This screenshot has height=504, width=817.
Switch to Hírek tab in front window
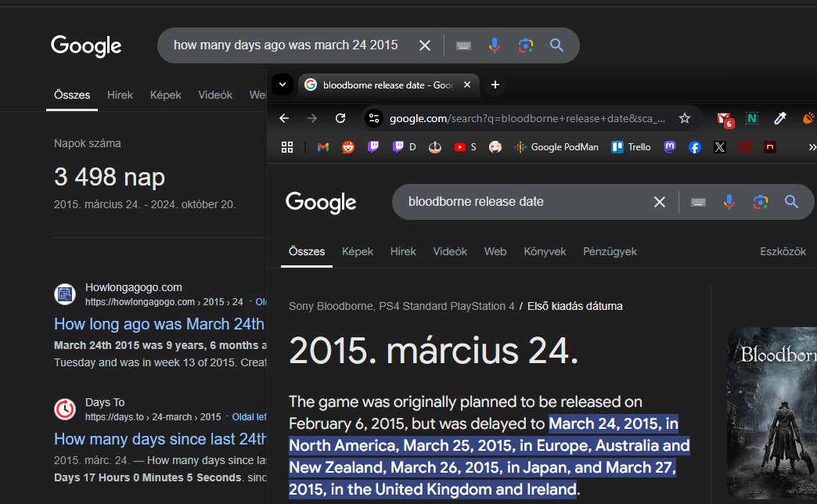[403, 251]
